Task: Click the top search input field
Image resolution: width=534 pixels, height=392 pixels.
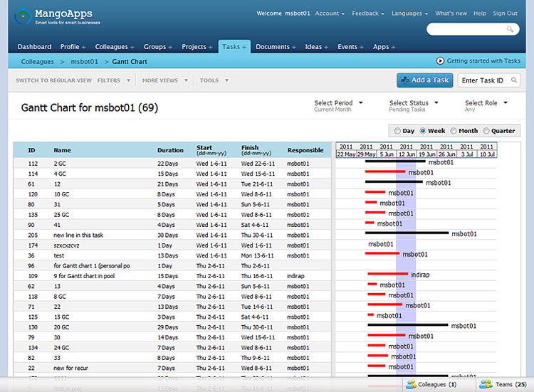Action: coord(473,29)
